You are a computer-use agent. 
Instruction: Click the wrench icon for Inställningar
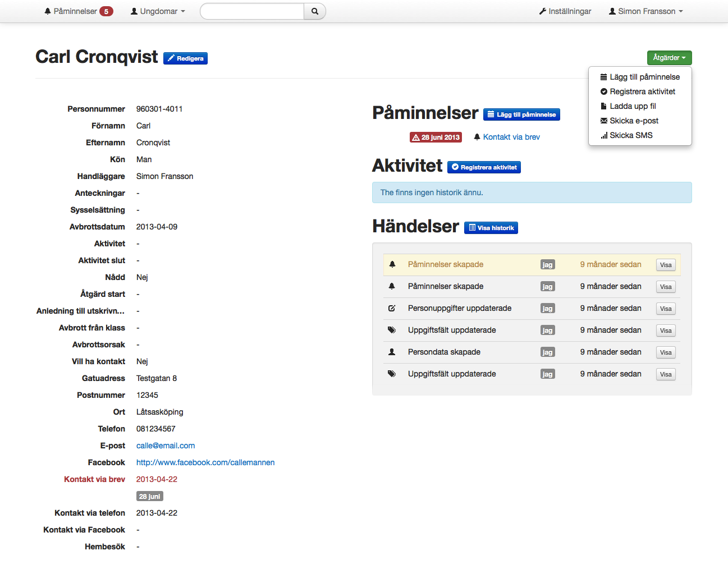coord(543,11)
